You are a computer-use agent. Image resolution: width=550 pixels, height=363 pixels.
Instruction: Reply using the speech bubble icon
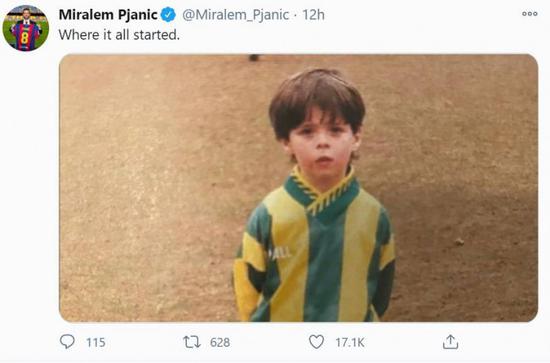(x=67, y=341)
